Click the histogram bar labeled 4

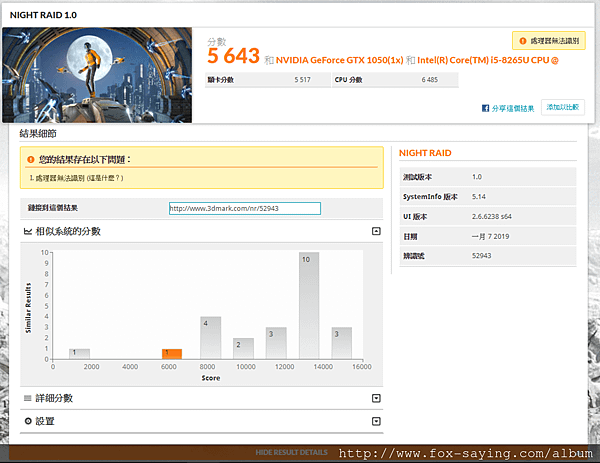(210, 337)
